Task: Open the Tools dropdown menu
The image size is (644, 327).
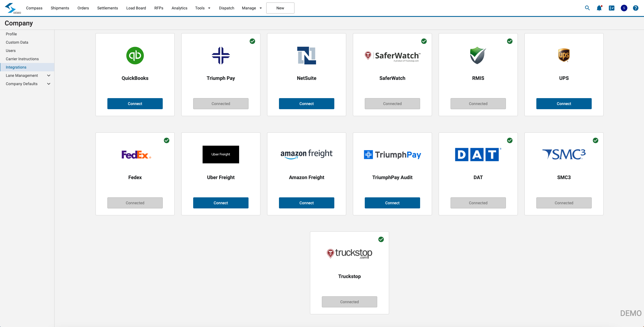Action: [202, 8]
